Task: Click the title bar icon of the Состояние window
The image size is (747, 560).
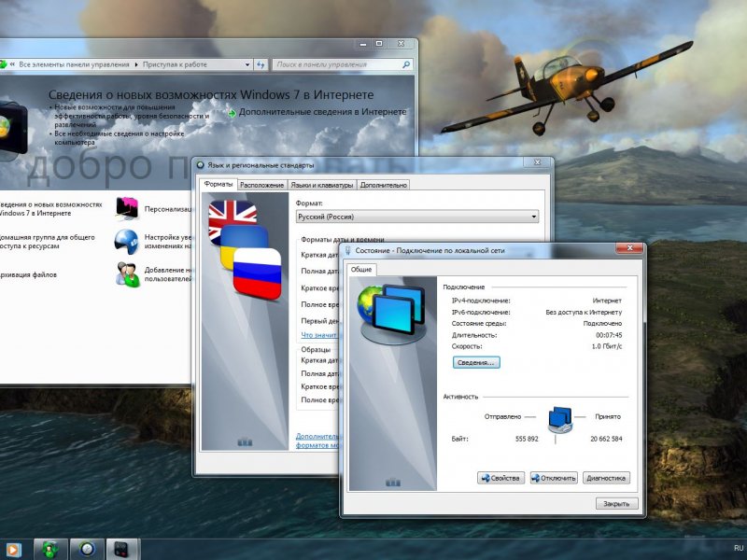Action: [x=348, y=250]
